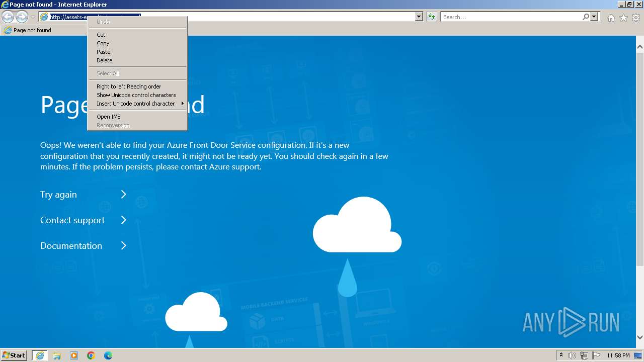Open the recent pages dropdown arrow
Viewport: 644px width, 362px height.
[x=33, y=17]
